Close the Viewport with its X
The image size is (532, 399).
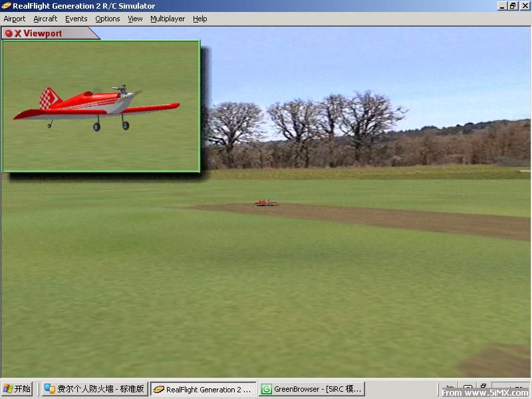pyautogui.click(x=18, y=33)
